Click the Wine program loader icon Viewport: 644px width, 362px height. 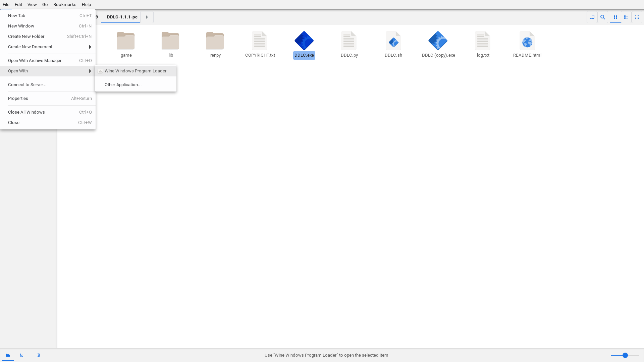pos(100,71)
